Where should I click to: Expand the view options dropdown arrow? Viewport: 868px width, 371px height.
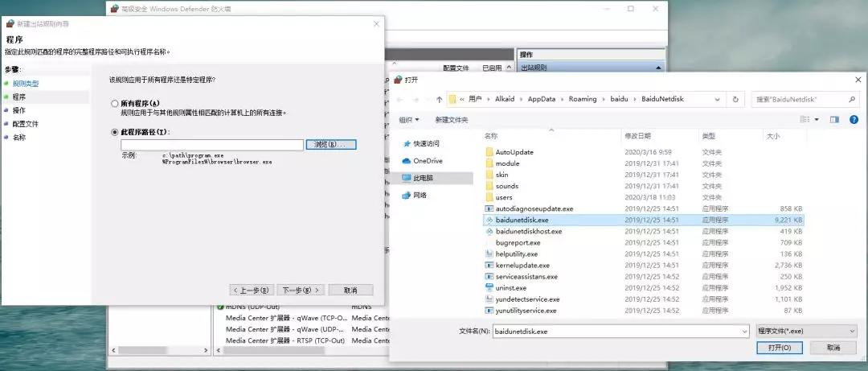pyautogui.click(x=817, y=119)
